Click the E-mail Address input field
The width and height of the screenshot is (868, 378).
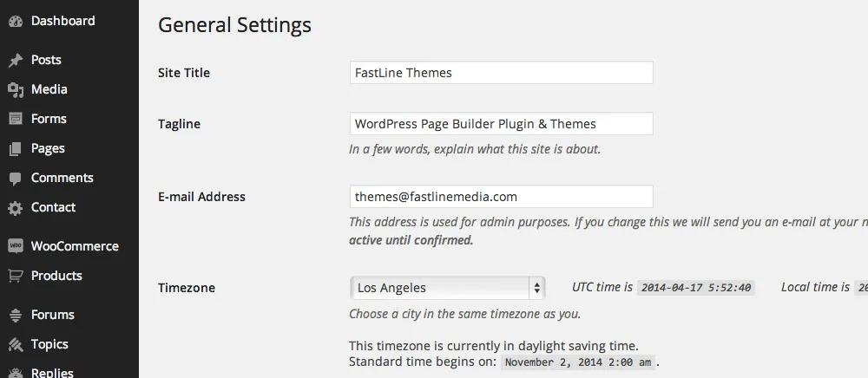[501, 197]
